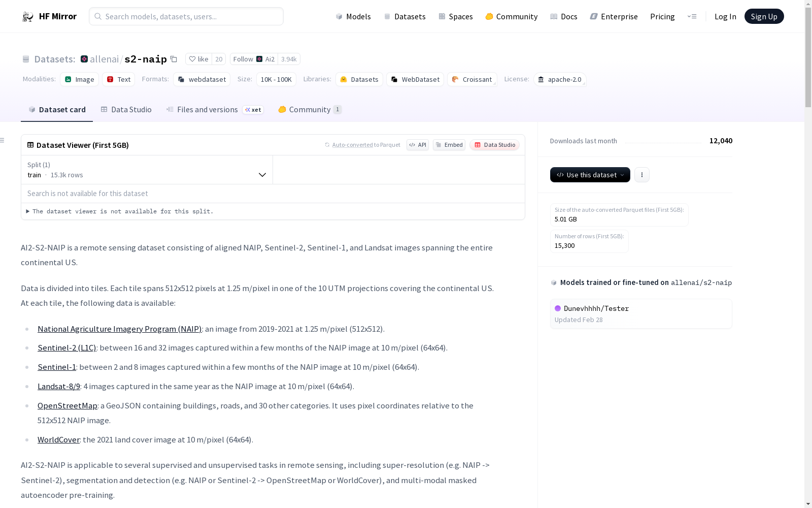This screenshot has width=812, height=508.
Task: Click the downloads last month 12,040 value
Action: point(721,141)
